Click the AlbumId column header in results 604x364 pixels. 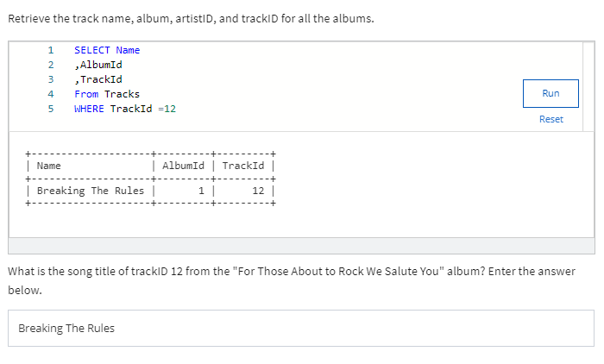click(x=182, y=166)
